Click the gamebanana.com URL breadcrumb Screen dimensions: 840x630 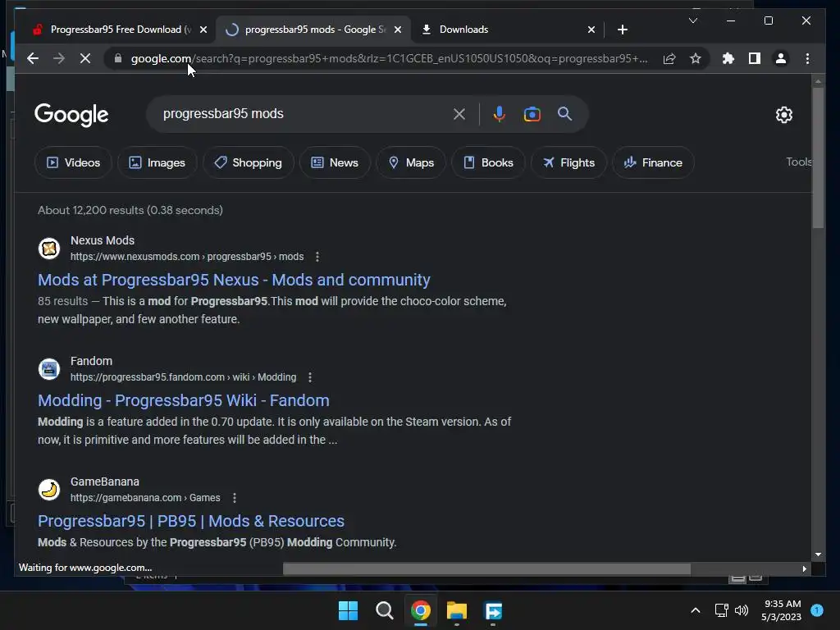pos(145,498)
